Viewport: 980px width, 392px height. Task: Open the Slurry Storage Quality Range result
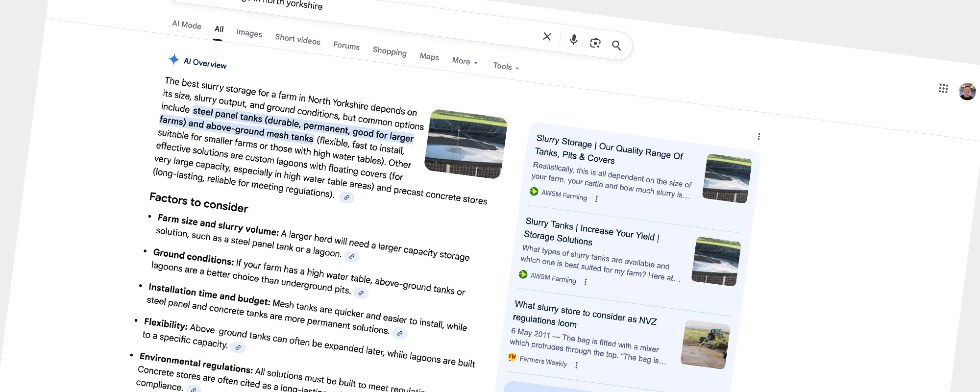click(609, 148)
